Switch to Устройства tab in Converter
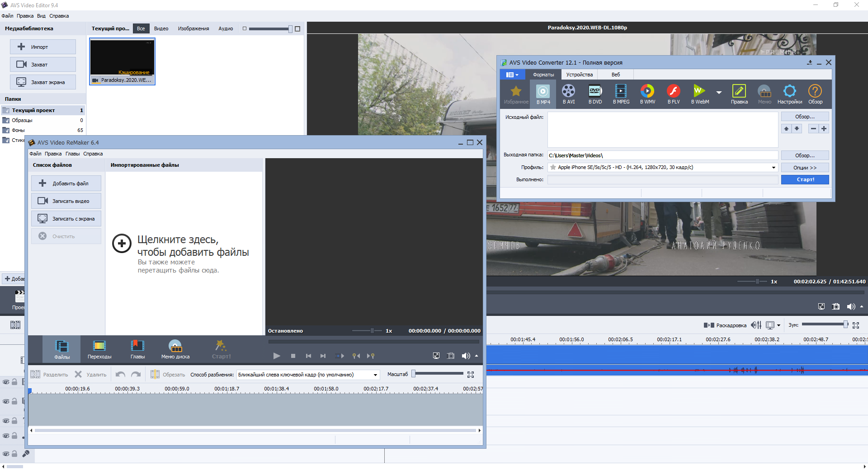Image resolution: width=868 pixels, height=470 pixels. tap(580, 75)
